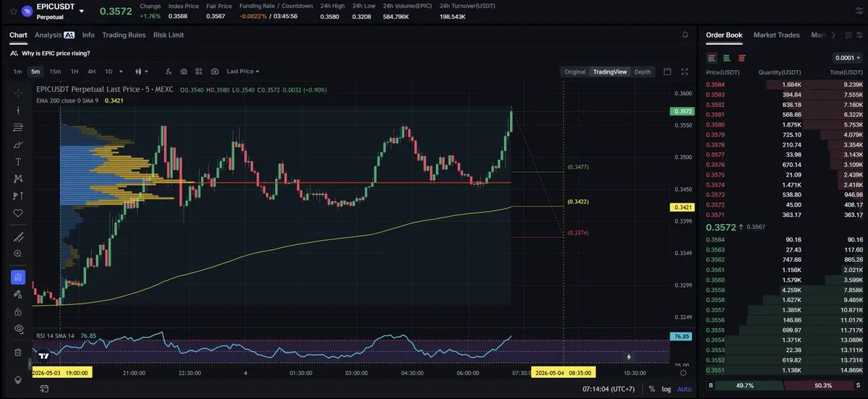The width and height of the screenshot is (868, 399).
Task: Open the heart favorites icons tool
Action: click(18, 213)
